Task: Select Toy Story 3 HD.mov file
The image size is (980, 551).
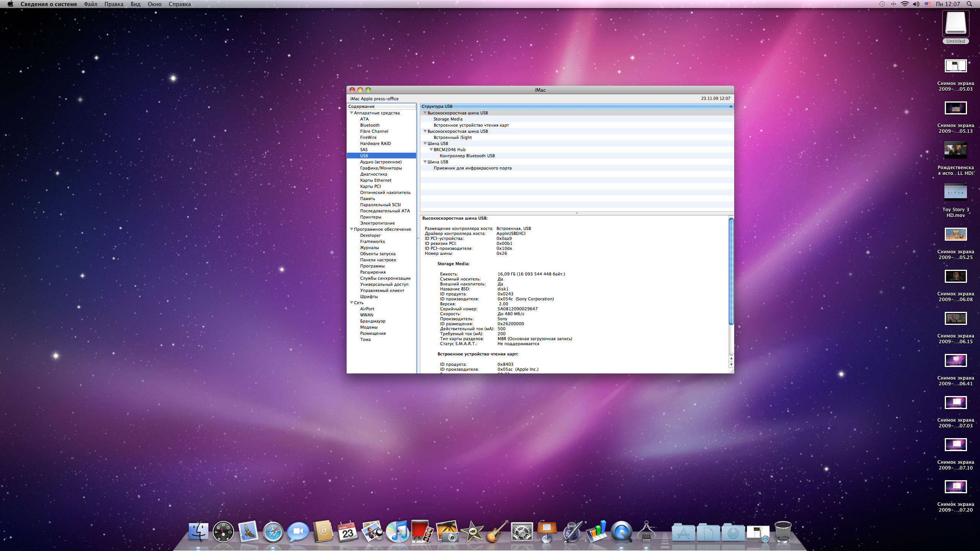Action: (955, 201)
